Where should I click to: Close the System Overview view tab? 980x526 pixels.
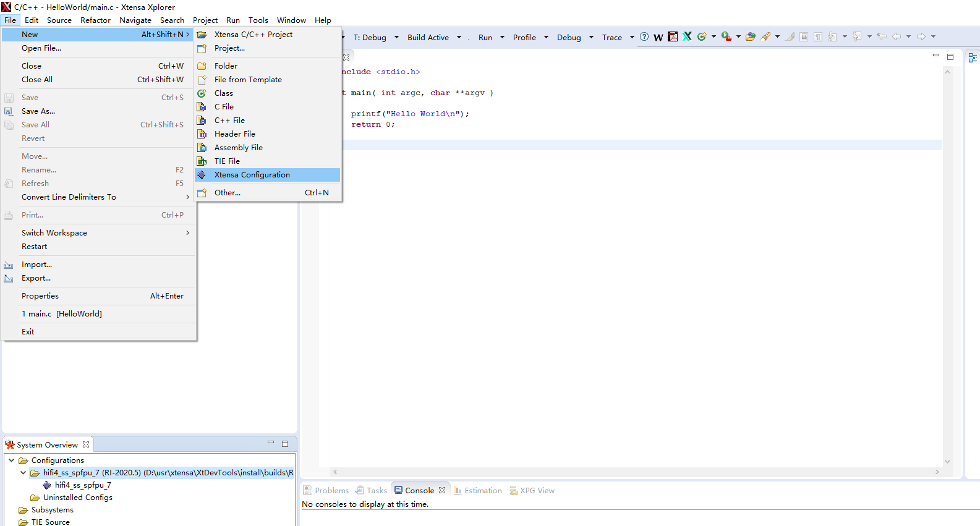(x=86, y=445)
